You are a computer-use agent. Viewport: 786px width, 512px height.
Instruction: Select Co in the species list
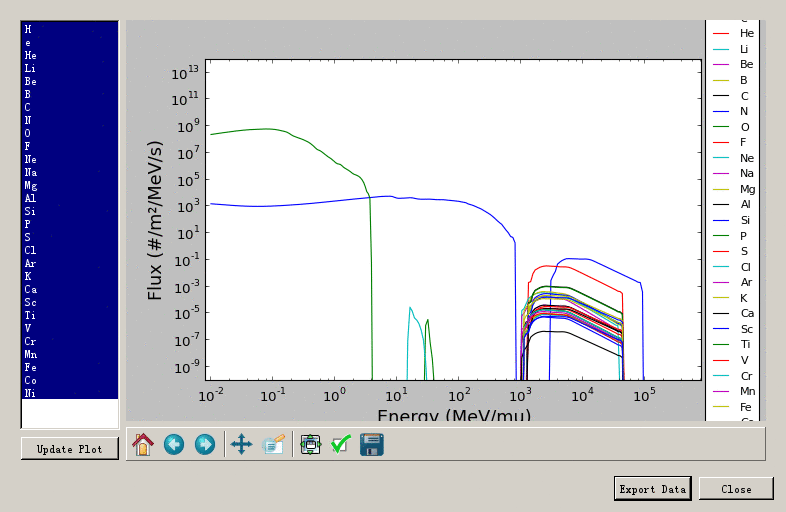coord(70,381)
